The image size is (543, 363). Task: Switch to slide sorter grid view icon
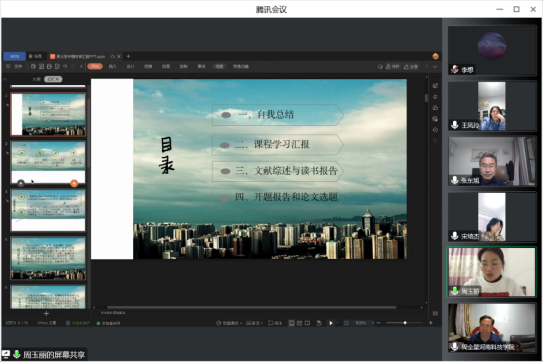coord(300,323)
